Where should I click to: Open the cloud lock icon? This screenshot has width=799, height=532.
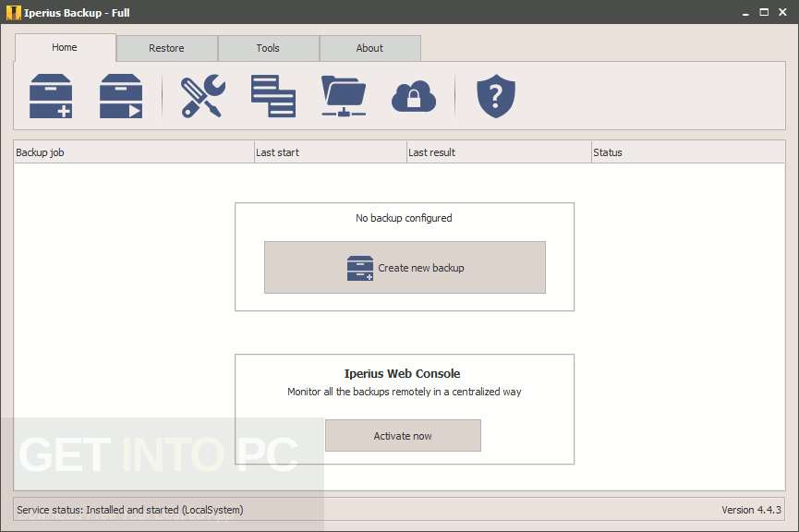point(414,96)
